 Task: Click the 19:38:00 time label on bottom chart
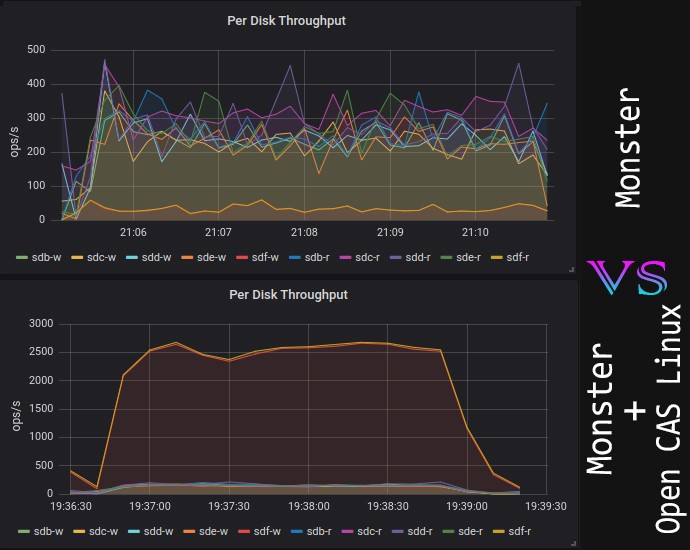click(308, 506)
